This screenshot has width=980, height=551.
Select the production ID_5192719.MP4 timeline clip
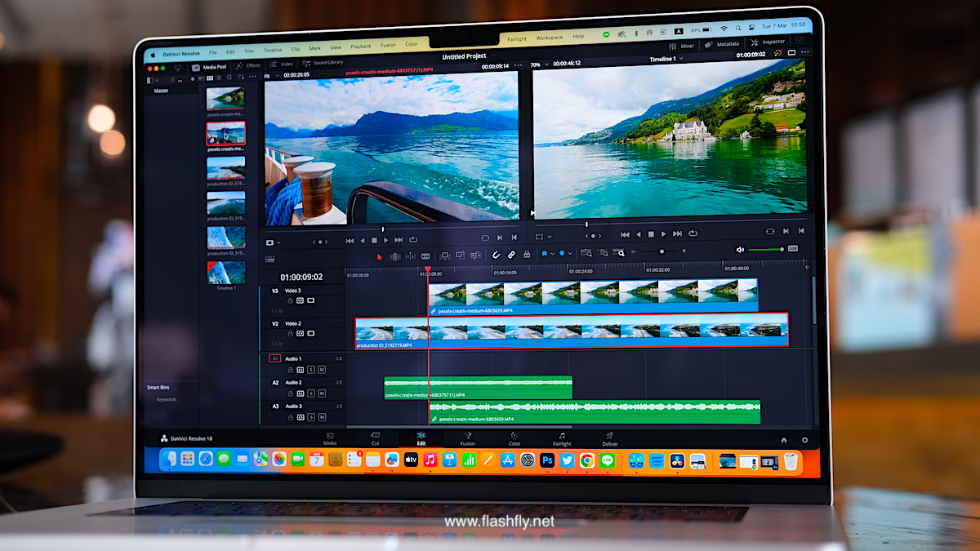point(572,331)
